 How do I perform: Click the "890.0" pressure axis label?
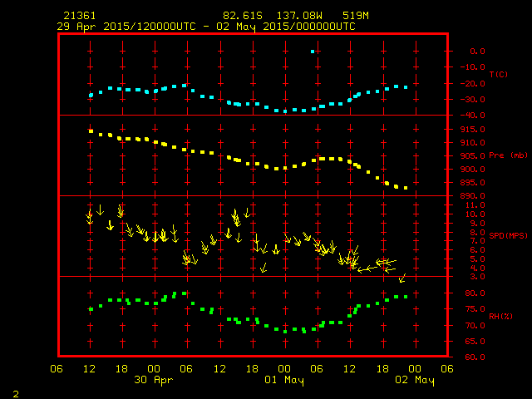click(x=473, y=196)
